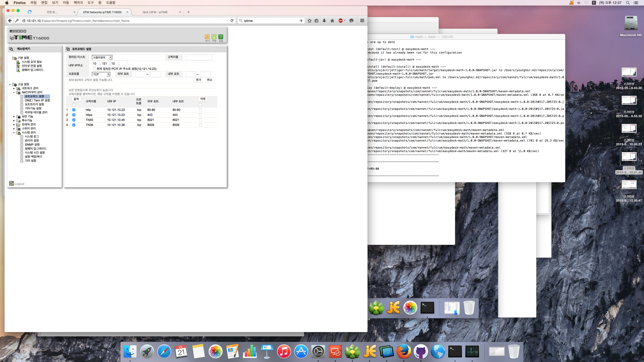644x362 pixels.
Task: Collapse the NAT/라우터 관리 tree node
Action: click(14, 92)
